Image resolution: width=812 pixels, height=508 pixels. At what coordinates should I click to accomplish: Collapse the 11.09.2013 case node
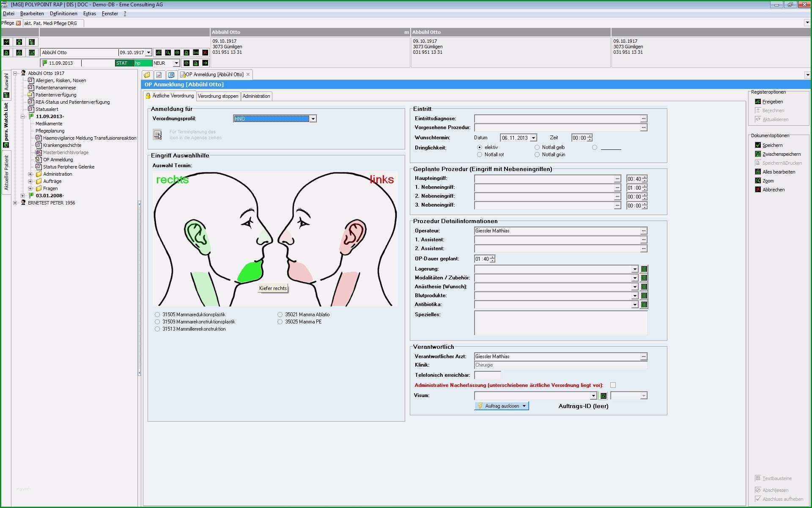pyautogui.click(x=23, y=116)
